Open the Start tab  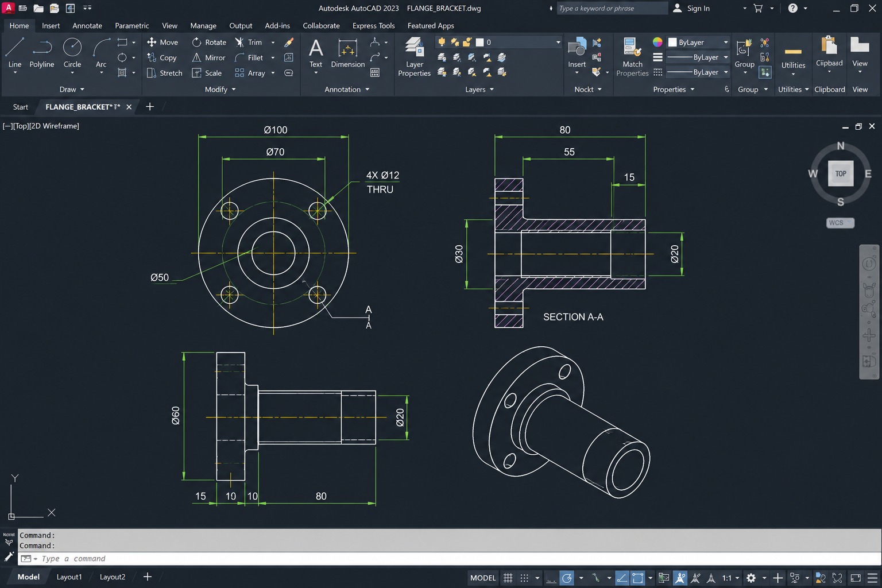[x=20, y=107]
